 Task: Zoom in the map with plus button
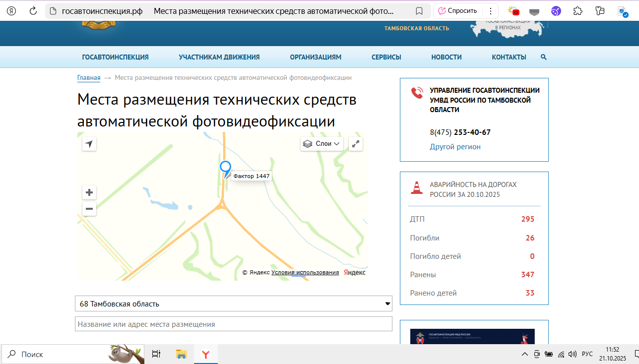89,192
